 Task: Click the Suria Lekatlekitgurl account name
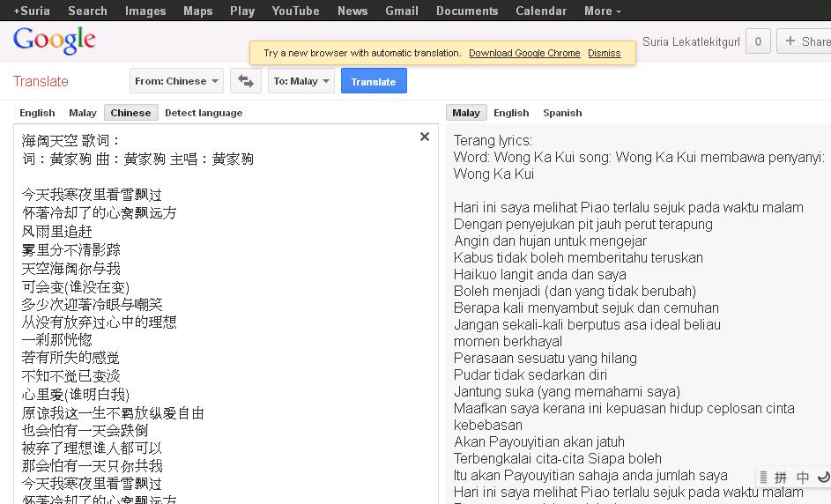pos(691,42)
